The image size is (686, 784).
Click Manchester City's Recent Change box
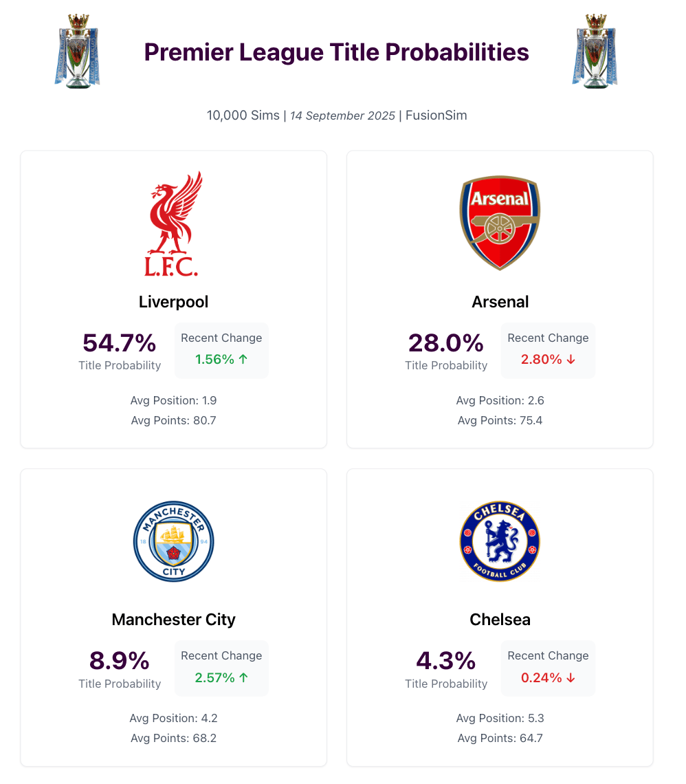point(221,668)
